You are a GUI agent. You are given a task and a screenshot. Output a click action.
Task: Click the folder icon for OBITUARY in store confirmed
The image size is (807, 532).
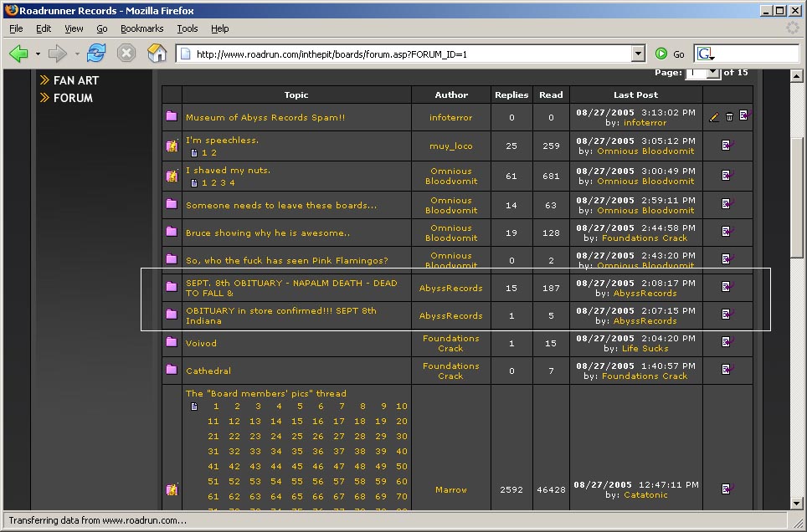172,315
